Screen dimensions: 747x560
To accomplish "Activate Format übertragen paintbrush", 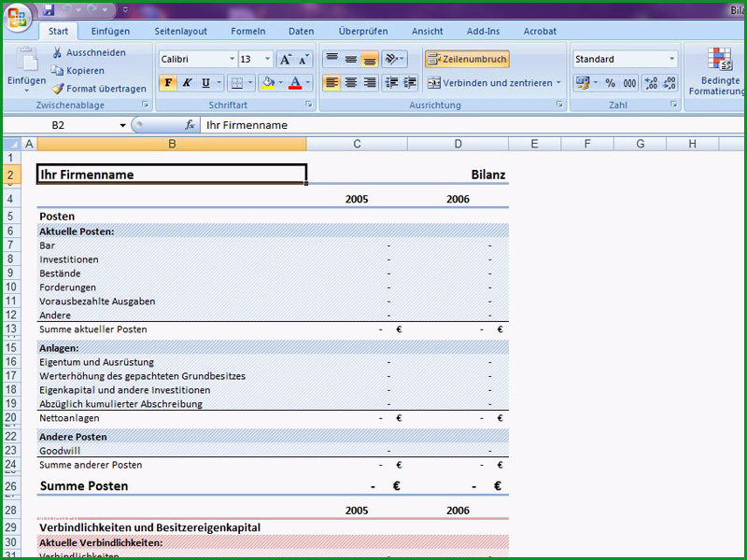I will (x=99, y=89).
